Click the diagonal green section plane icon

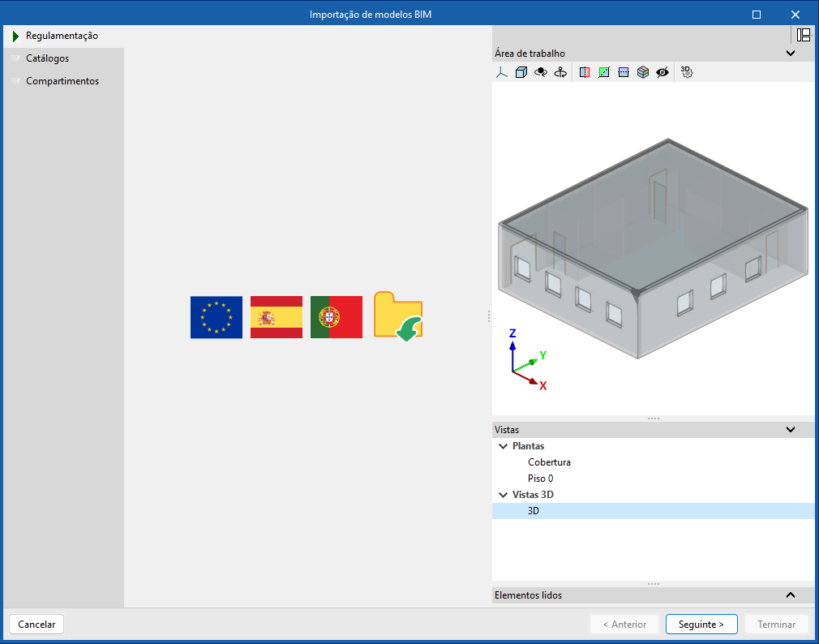pos(604,72)
